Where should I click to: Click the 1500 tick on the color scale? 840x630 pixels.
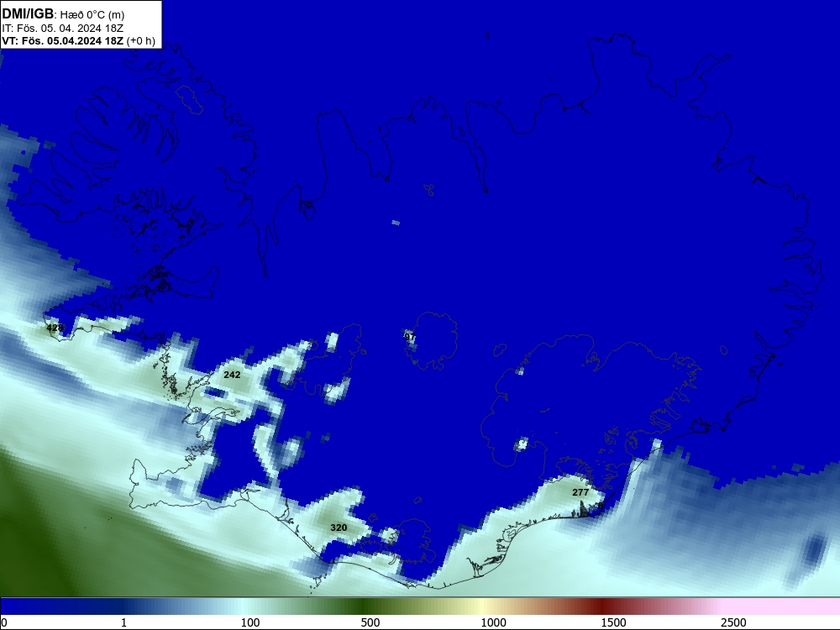coord(613,622)
